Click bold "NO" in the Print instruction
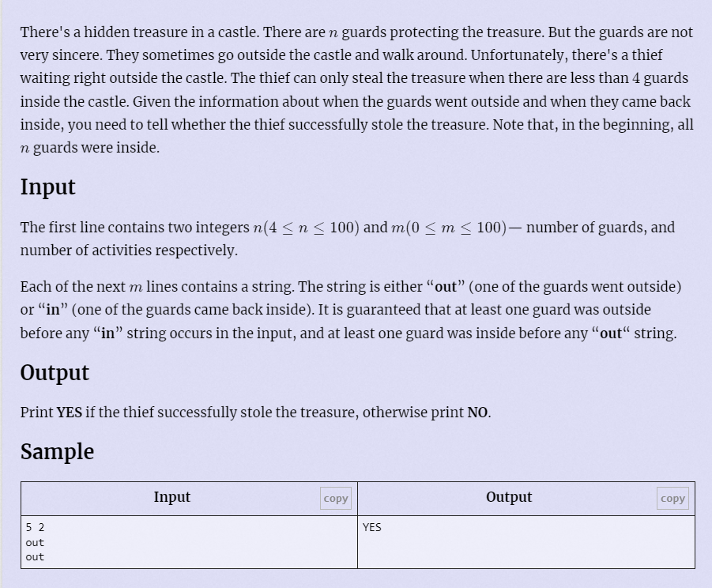Viewport: 712px width, 588px height. (477, 413)
